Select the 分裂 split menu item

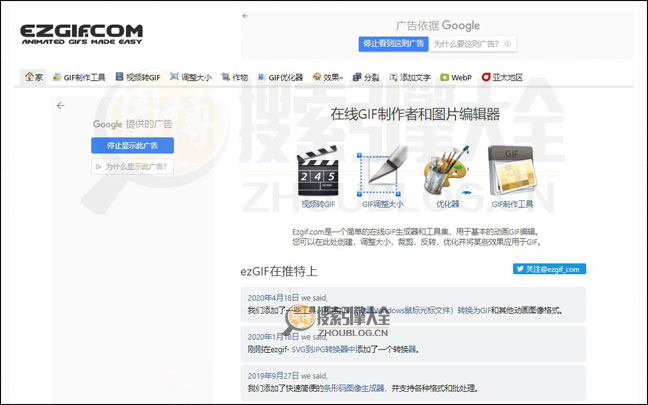pyautogui.click(x=366, y=77)
